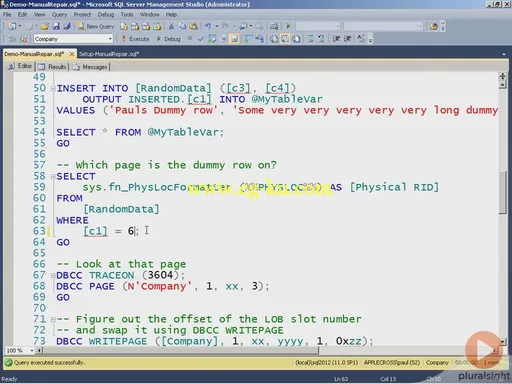Click the Execute button

[135, 39]
